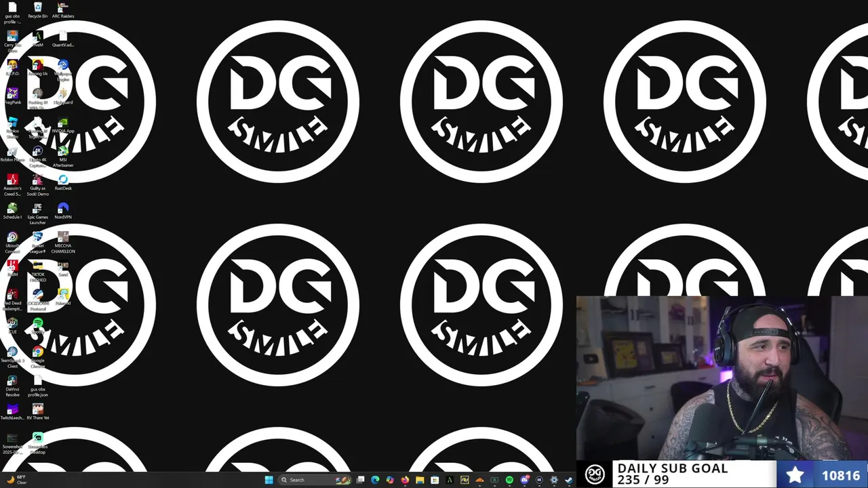Open Elgato 4K Capture desktop icon

(38, 157)
